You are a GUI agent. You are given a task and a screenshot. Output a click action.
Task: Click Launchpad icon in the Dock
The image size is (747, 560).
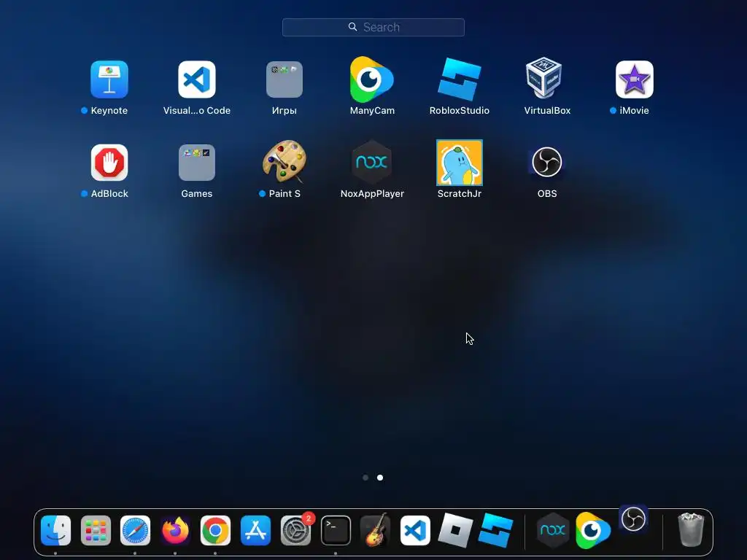pyautogui.click(x=96, y=530)
